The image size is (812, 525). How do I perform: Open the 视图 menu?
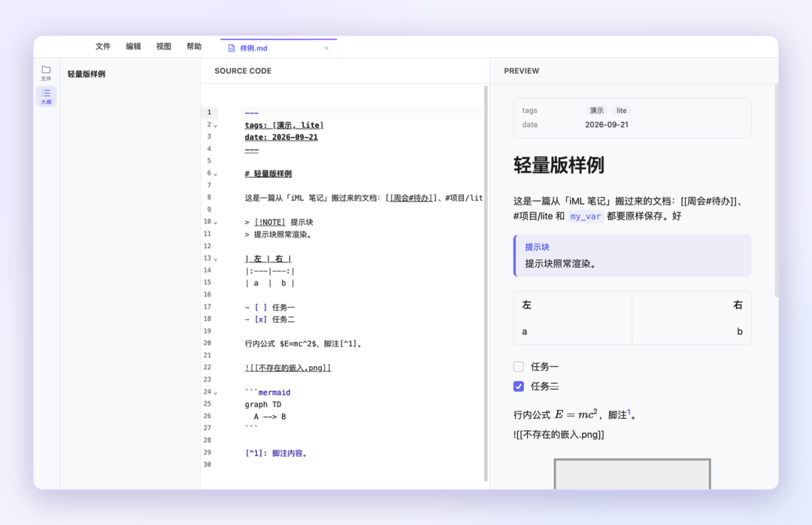[164, 47]
